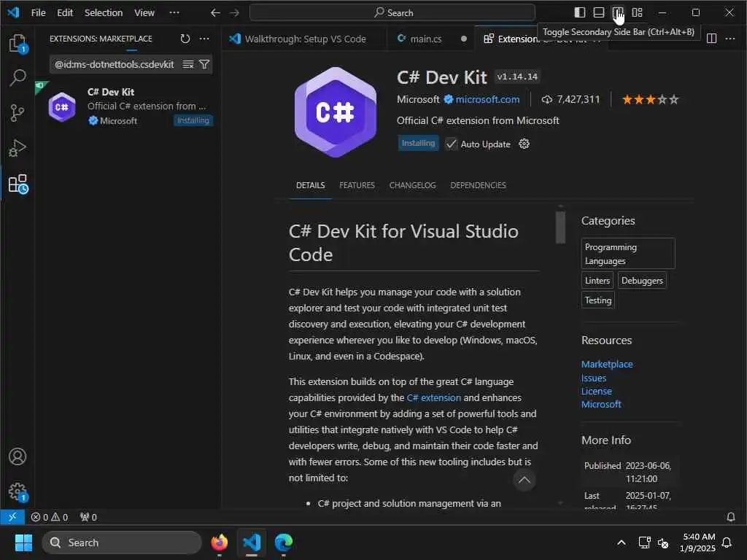
Task: Click the command center Search box
Action: 392,13
